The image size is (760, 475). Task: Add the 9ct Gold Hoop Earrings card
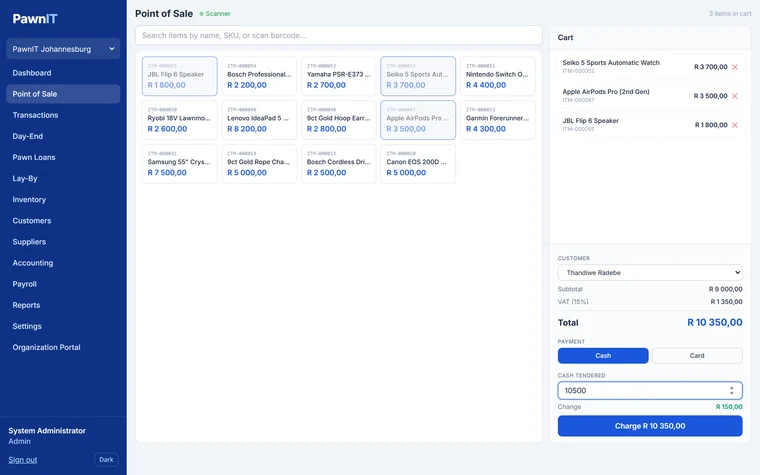click(x=338, y=120)
